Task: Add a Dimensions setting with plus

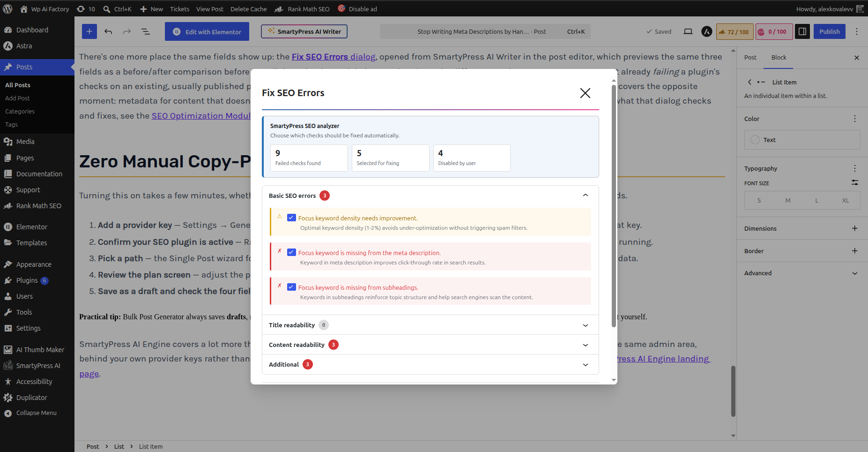Action: point(855,228)
